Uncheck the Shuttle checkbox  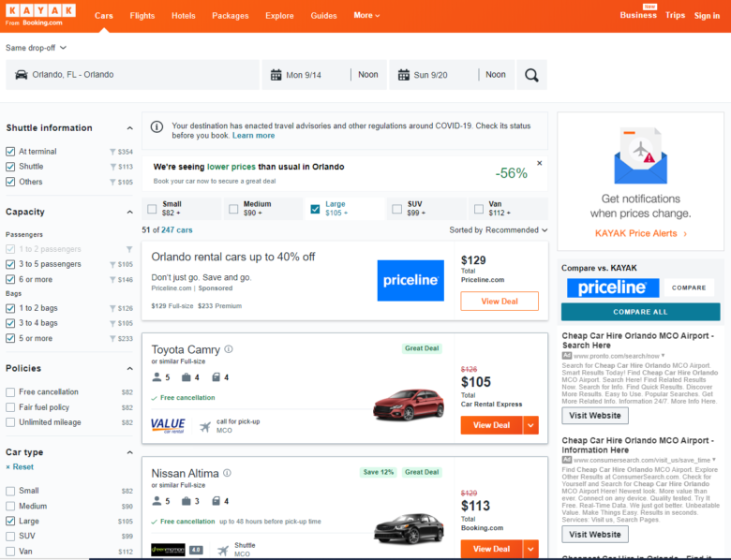tap(10, 167)
